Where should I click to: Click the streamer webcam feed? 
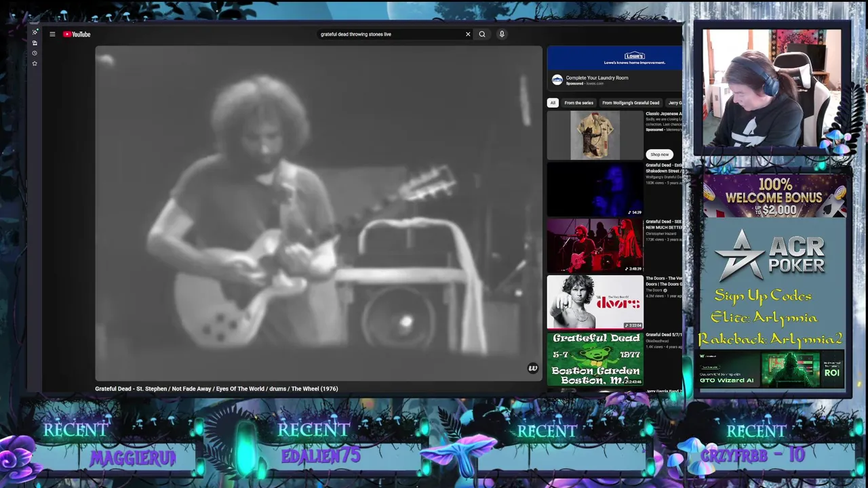[772, 88]
